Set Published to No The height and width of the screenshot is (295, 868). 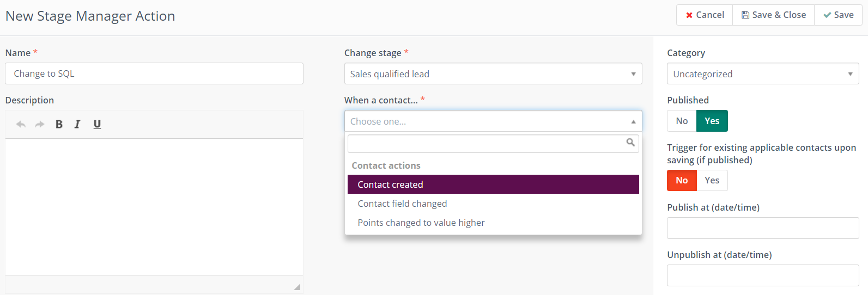point(682,121)
